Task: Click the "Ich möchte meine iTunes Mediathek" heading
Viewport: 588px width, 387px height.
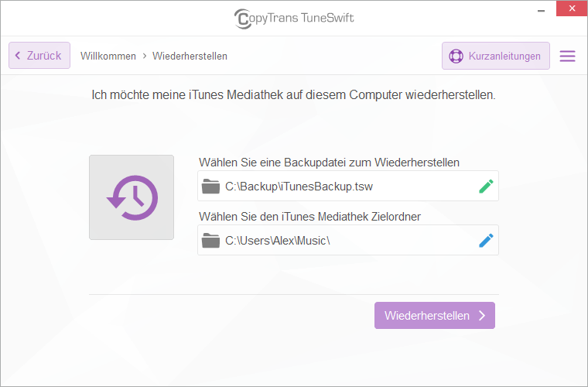Action: (x=294, y=95)
